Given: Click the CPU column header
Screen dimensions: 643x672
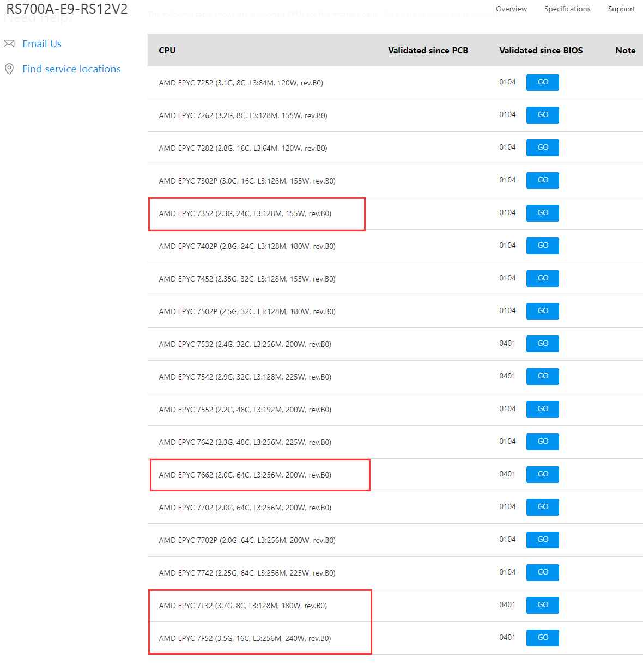Looking at the screenshot, I should (x=167, y=50).
